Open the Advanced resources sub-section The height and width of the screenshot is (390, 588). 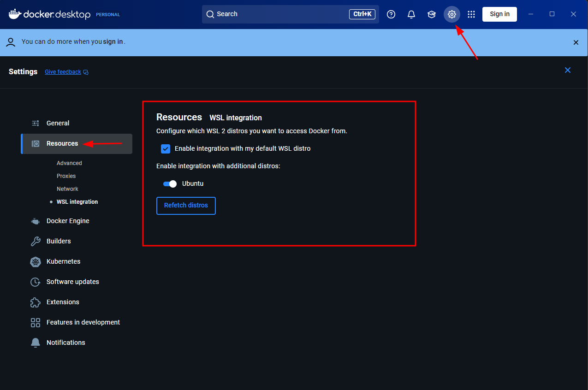69,163
